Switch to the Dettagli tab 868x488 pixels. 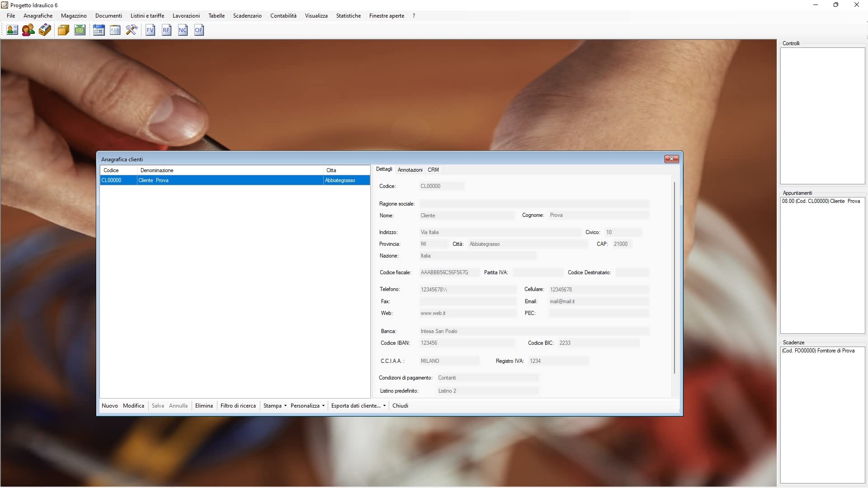[384, 169]
